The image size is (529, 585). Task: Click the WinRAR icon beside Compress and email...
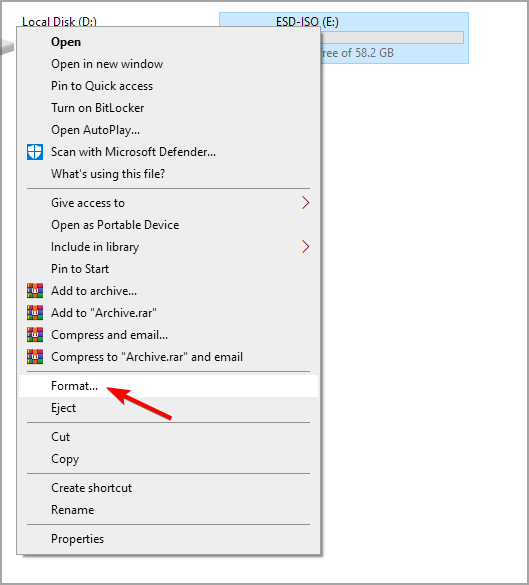35,335
